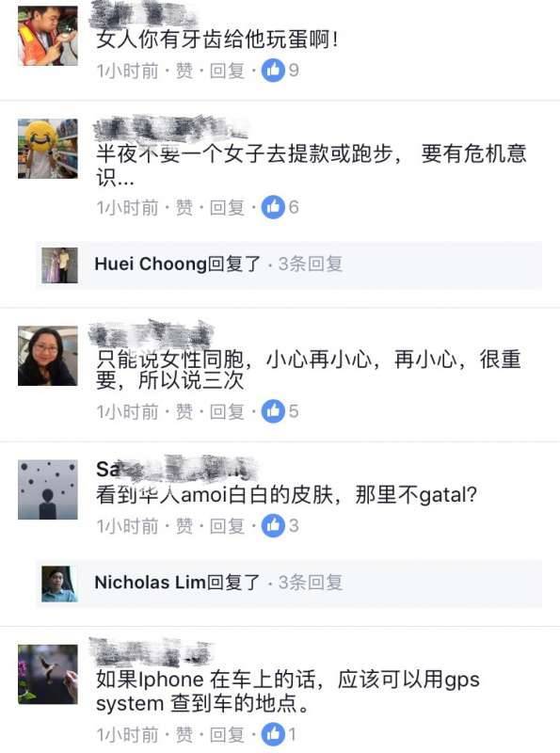The width and height of the screenshot is (560, 753).
Task: View the 3 likes thumbs-up icon
Action: click(x=273, y=526)
